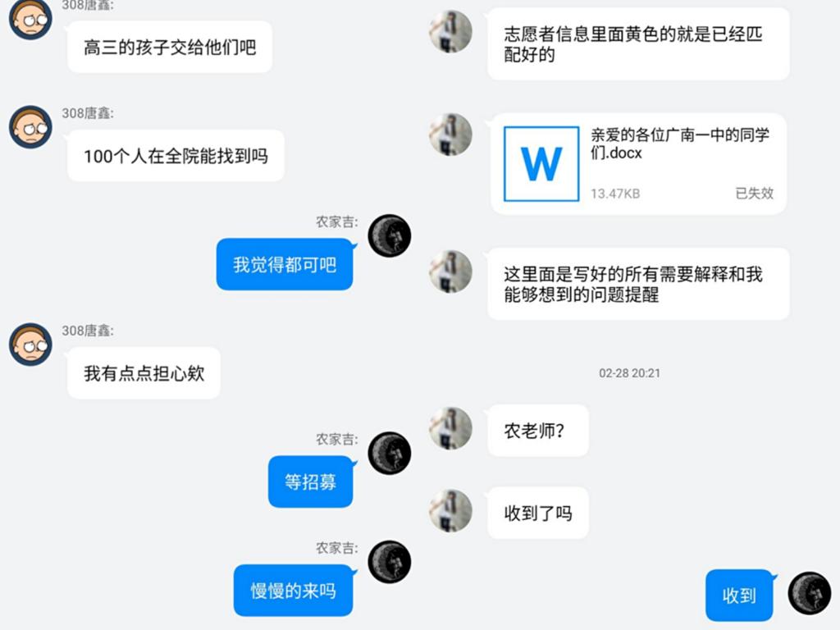840x630 pixels.
Task: Select the message 100个人在全院能找到吗
Action: coord(176,155)
